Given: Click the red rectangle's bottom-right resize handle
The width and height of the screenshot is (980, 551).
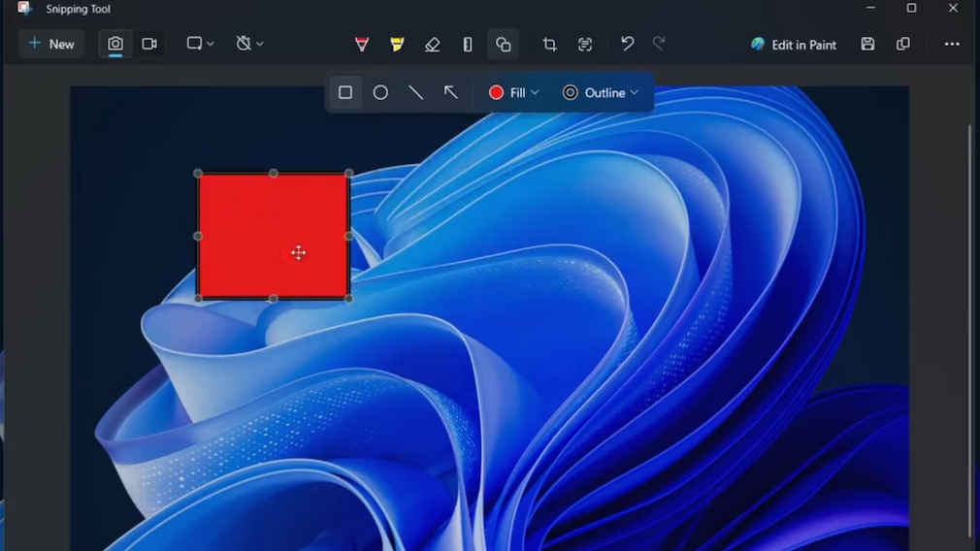Looking at the screenshot, I should [348, 299].
